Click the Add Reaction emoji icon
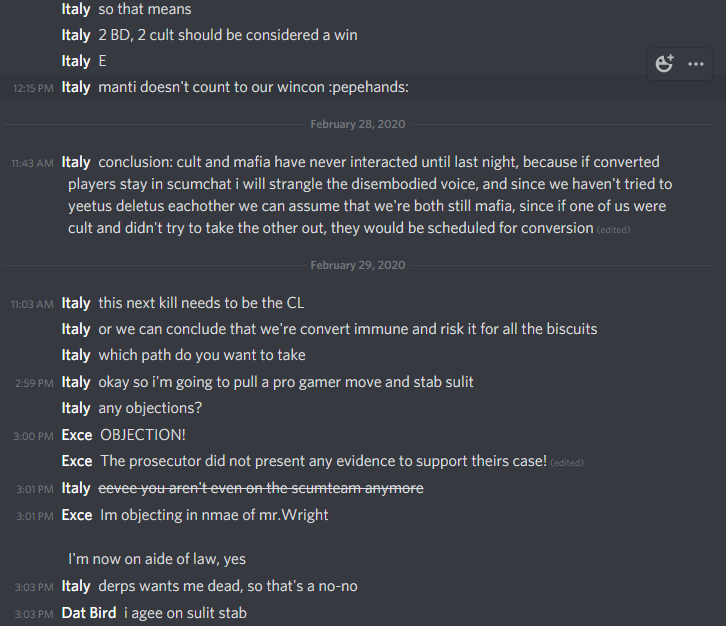726x626 pixels. [665, 63]
